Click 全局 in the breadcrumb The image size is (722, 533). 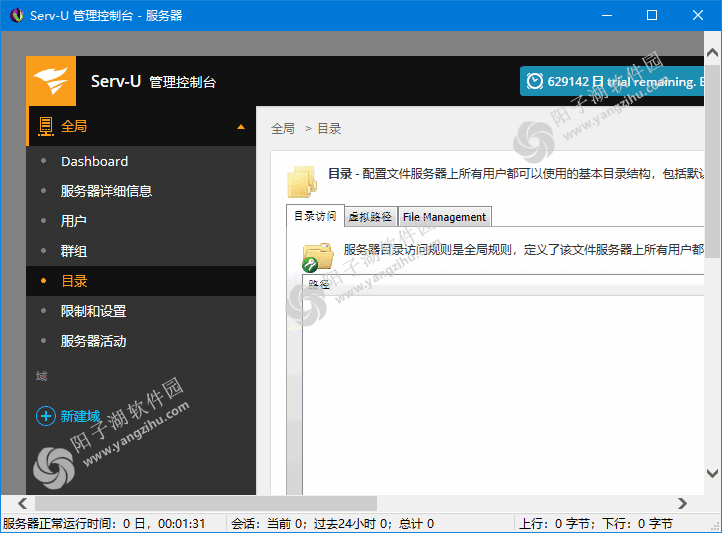point(283,128)
